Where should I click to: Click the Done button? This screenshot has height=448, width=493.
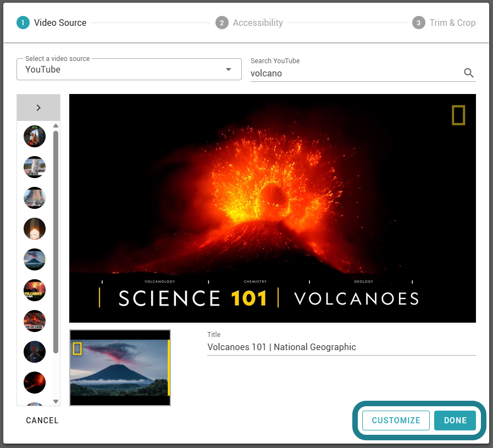tap(455, 421)
